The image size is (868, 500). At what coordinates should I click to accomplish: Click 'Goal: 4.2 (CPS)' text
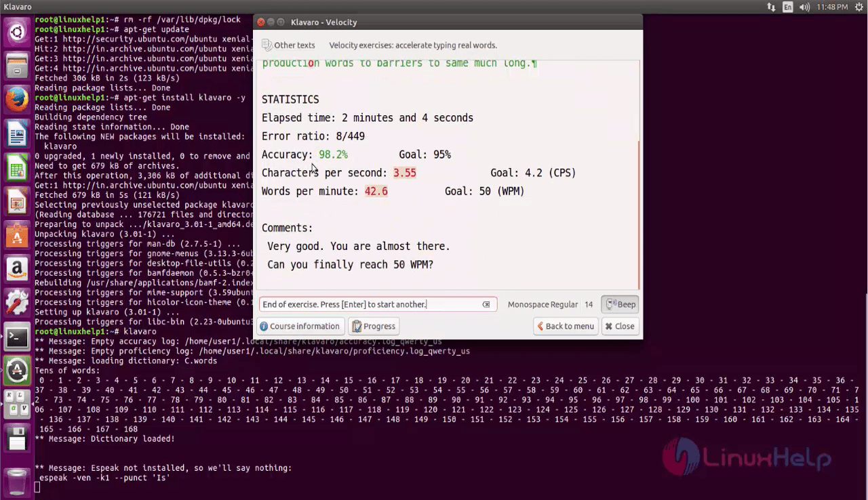coord(533,173)
